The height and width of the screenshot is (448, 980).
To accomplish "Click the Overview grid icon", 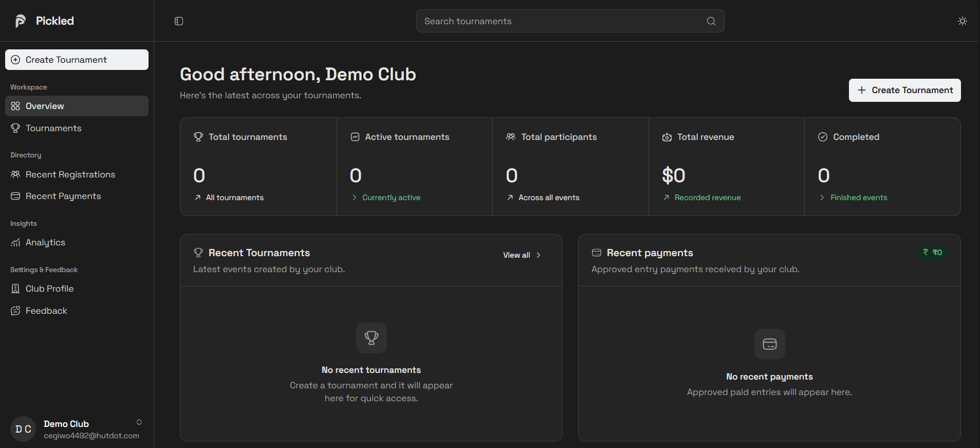I will tap(15, 106).
